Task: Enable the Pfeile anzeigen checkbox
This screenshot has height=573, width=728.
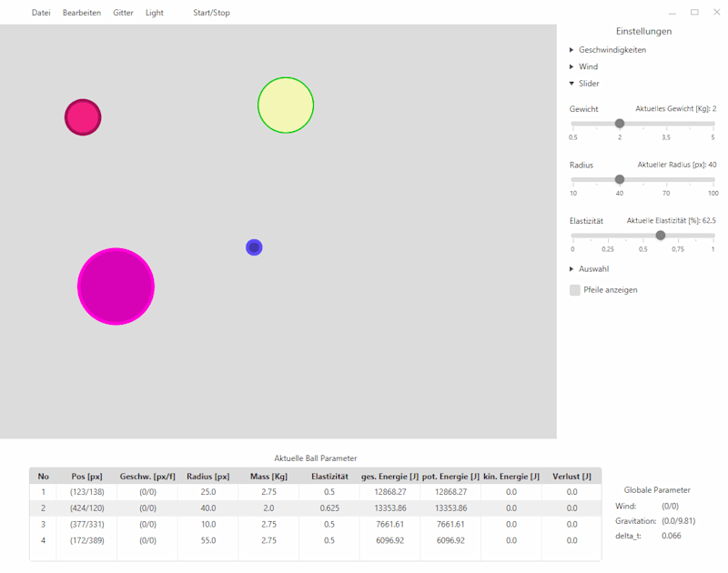Action: pyautogui.click(x=575, y=290)
